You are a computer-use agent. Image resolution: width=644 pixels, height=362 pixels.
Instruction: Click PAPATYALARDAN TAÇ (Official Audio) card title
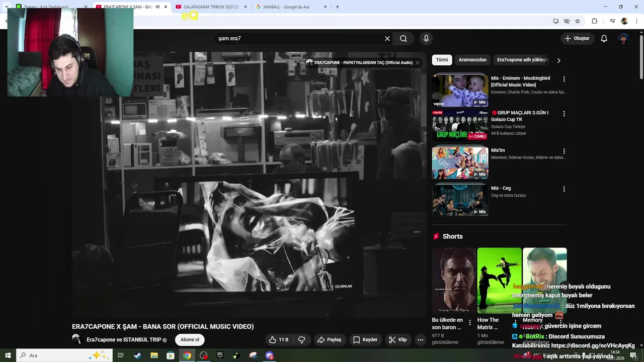click(363, 63)
